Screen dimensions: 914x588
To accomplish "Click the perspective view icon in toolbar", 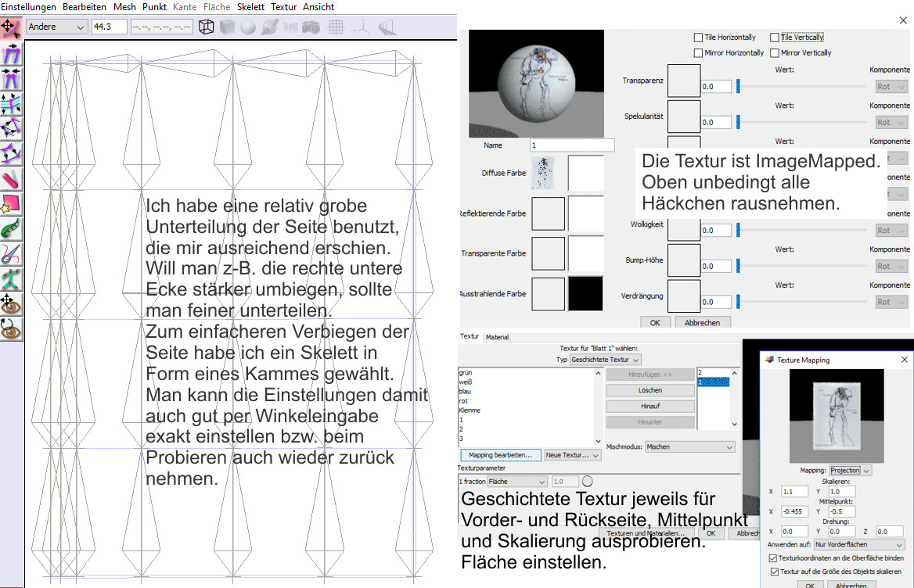I will 387,27.
